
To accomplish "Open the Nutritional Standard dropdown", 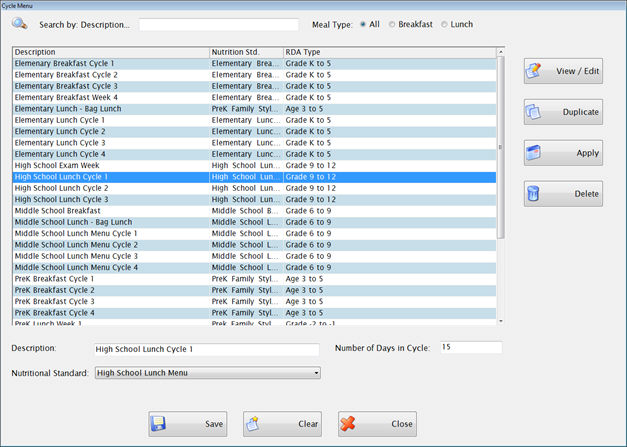I will (x=316, y=374).
